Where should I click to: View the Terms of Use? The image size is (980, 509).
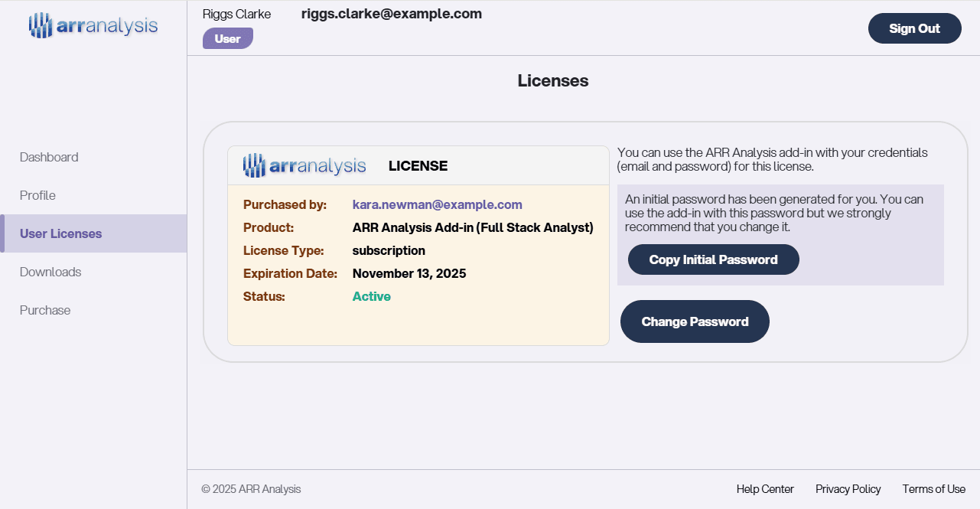933,488
